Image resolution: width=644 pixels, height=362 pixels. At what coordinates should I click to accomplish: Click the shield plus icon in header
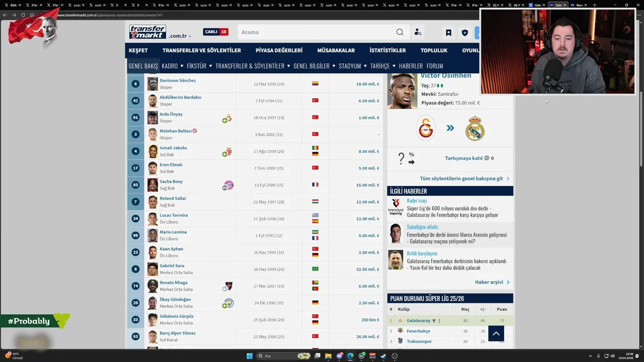(x=465, y=33)
